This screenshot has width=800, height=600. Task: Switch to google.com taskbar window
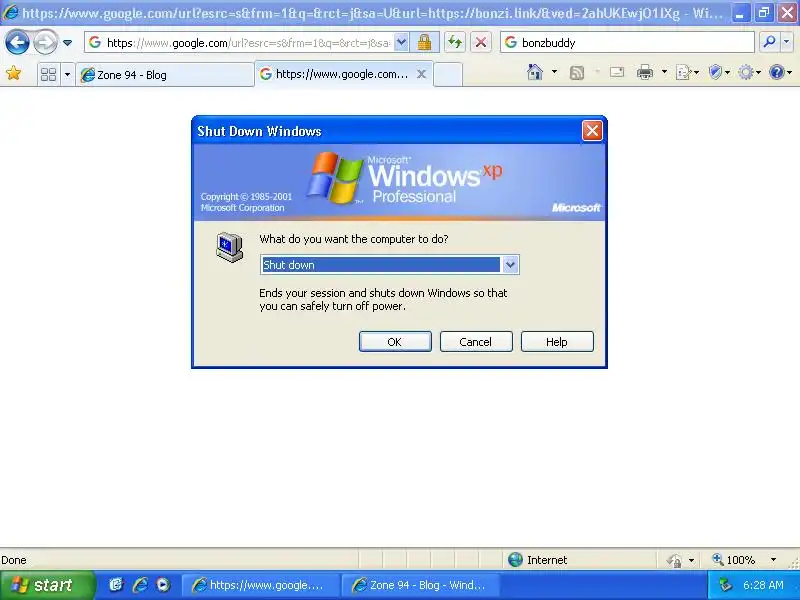click(x=260, y=585)
